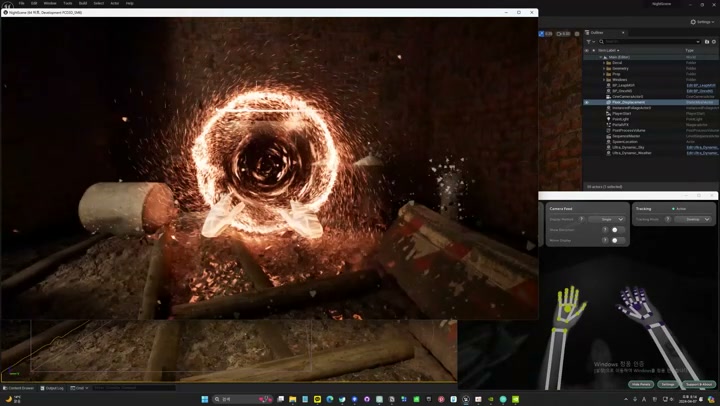Open Microsoft Edge from the taskbar
The width and height of the screenshot is (720, 406).
pos(330,399)
